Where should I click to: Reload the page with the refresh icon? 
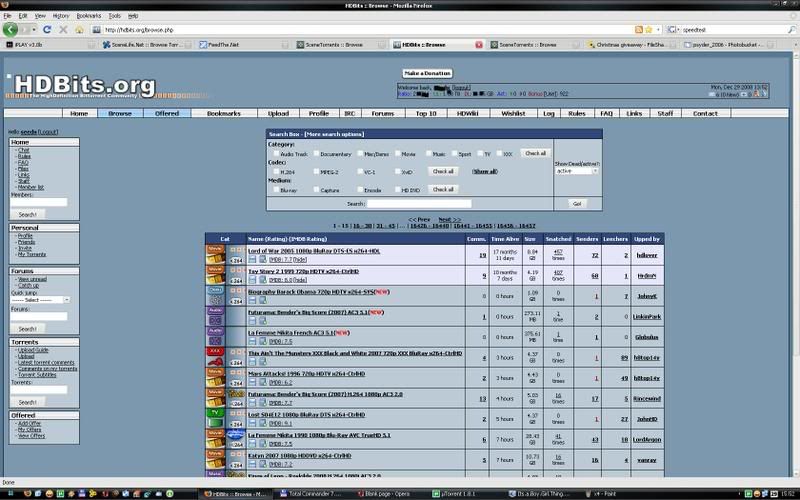coord(47,30)
